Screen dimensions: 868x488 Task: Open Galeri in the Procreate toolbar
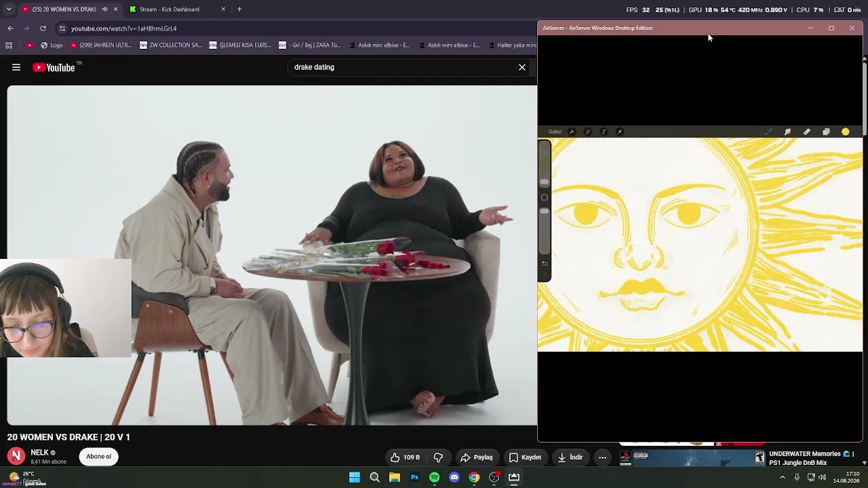[x=555, y=131]
